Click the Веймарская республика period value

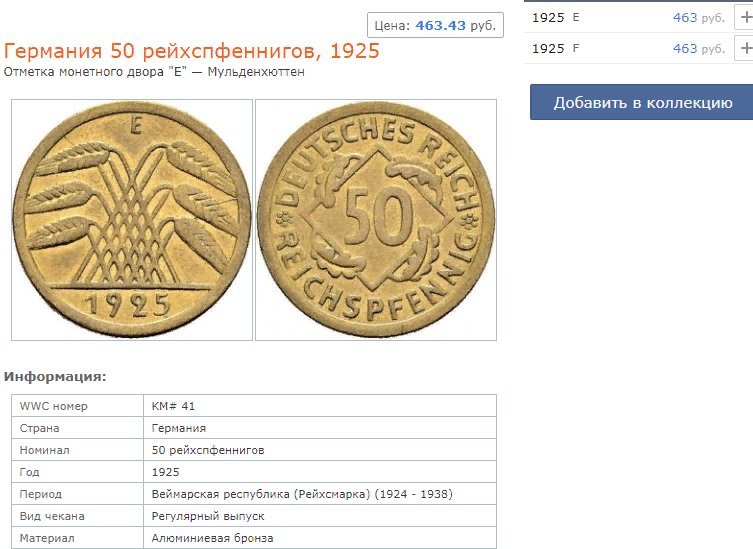[x=302, y=494]
